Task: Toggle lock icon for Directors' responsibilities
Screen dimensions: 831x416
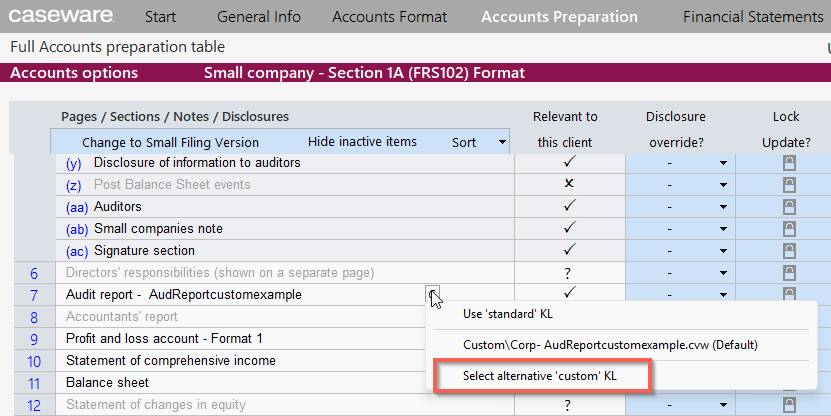Action: tap(789, 272)
